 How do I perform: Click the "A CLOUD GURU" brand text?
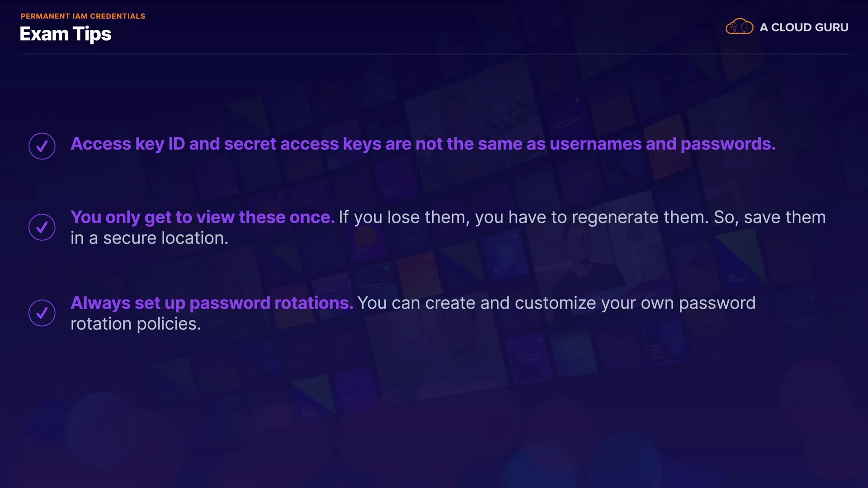(804, 28)
